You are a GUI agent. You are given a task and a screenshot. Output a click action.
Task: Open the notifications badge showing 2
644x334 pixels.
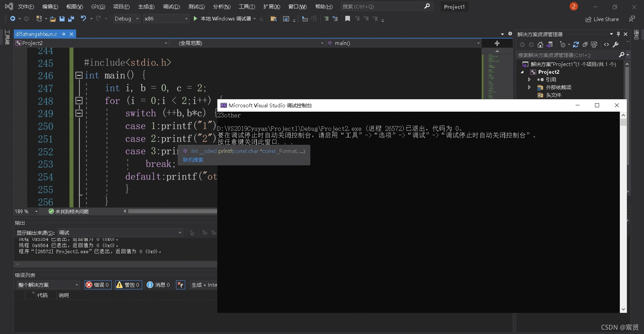pyautogui.click(x=574, y=6)
